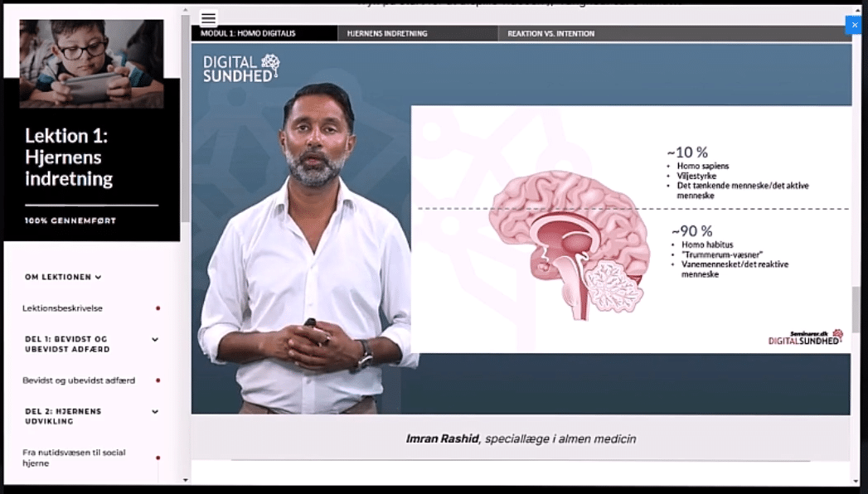This screenshot has width=868, height=494.
Task: Click the 100% gennemført progress label
Action: [70, 220]
